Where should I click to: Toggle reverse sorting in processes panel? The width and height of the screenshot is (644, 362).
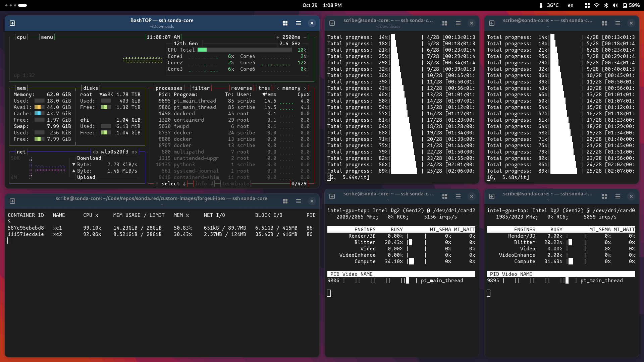click(x=241, y=88)
